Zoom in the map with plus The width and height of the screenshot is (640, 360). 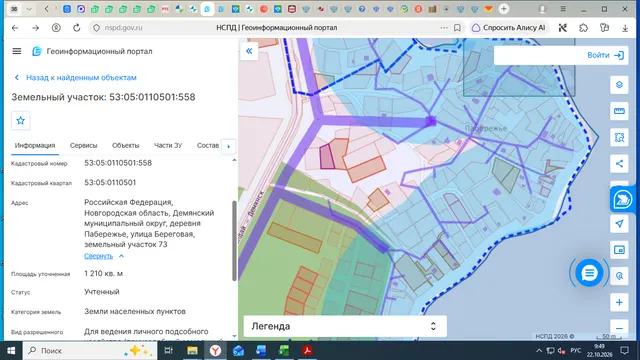(x=619, y=302)
